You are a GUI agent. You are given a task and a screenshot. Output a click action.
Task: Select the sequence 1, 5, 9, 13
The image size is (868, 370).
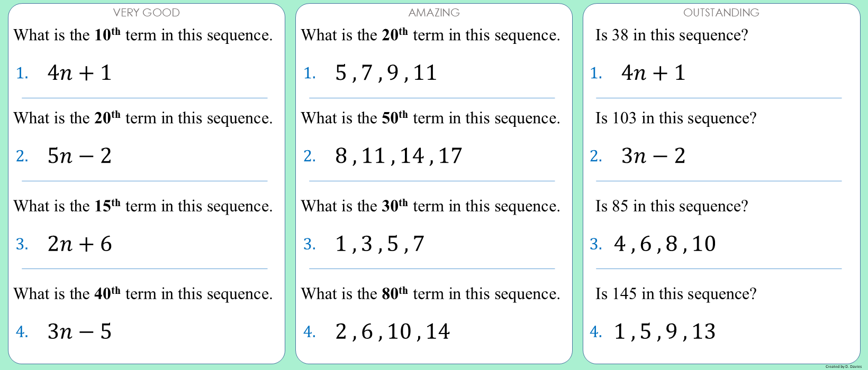[665, 331]
